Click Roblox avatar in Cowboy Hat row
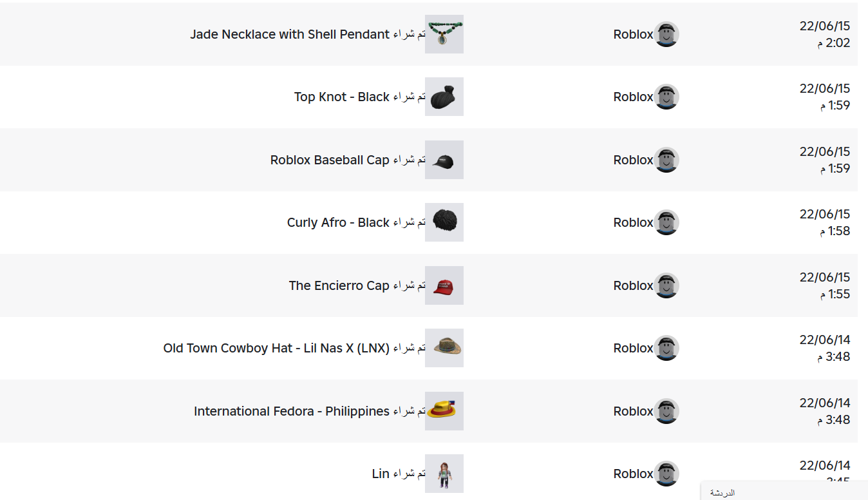Image resolution: width=868 pixels, height=500 pixels. click(666, 348)
